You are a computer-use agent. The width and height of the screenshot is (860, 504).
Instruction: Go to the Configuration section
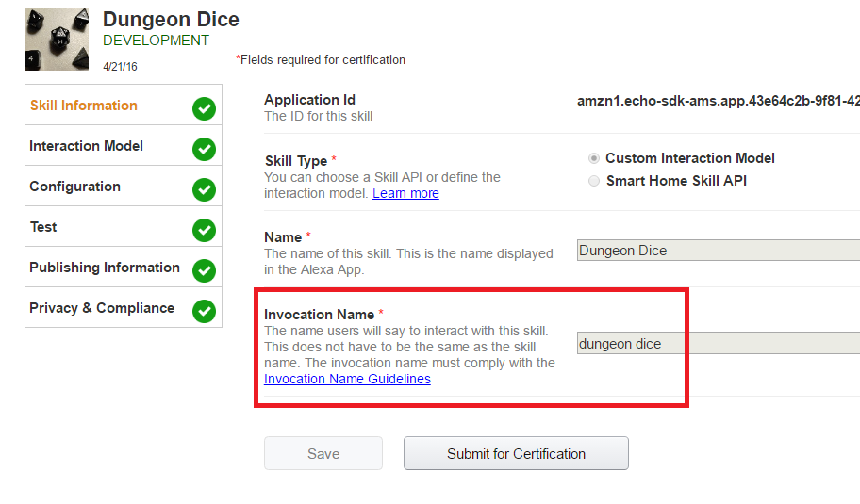click(x=75, y=187)
